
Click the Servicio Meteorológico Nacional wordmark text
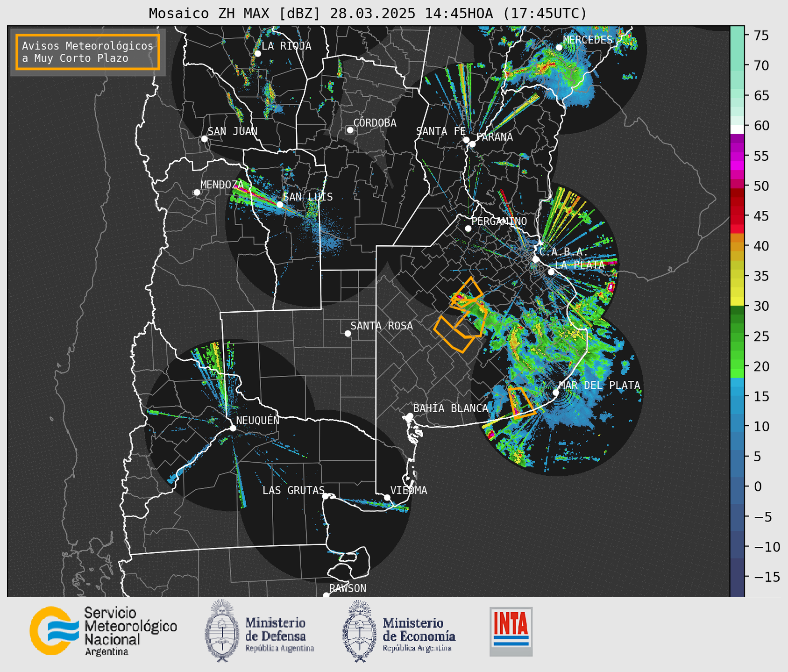130,631
